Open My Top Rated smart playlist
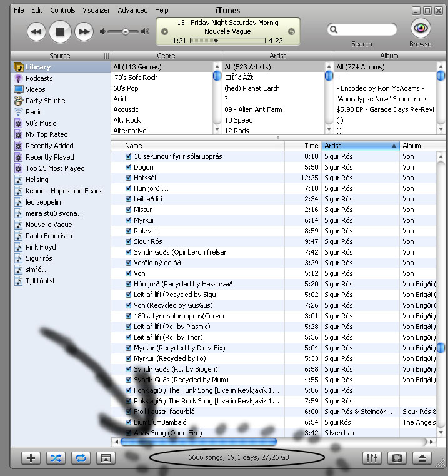Image resolution: width=448 pixels, height=476 pixels. pos(46,134)
